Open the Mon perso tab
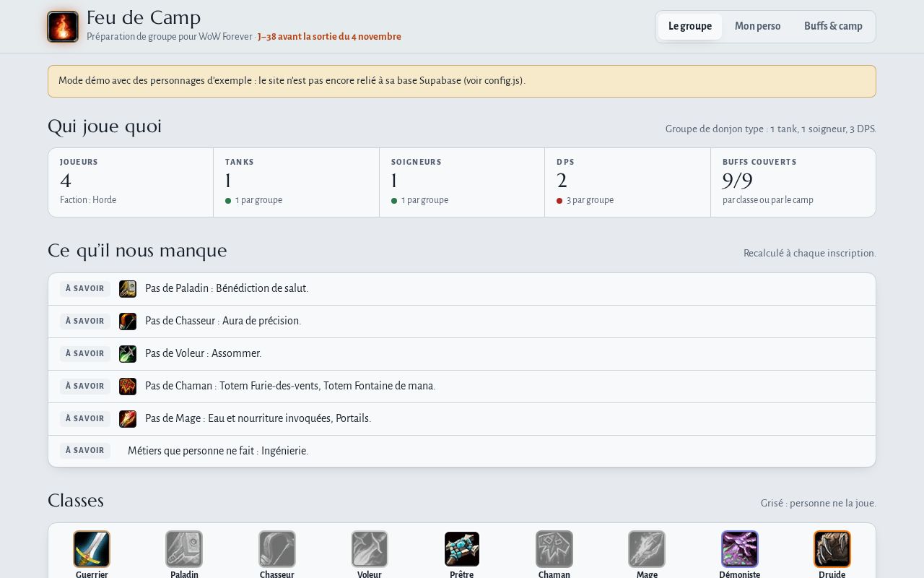Viewport: 924px width, 578px height. tap(758, 27)
